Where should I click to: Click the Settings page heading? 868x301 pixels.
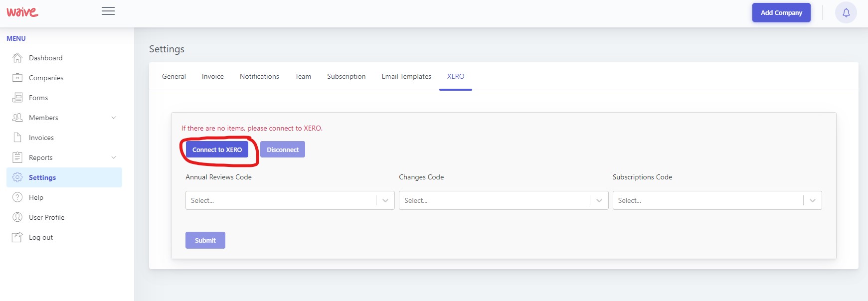point(167,49)
